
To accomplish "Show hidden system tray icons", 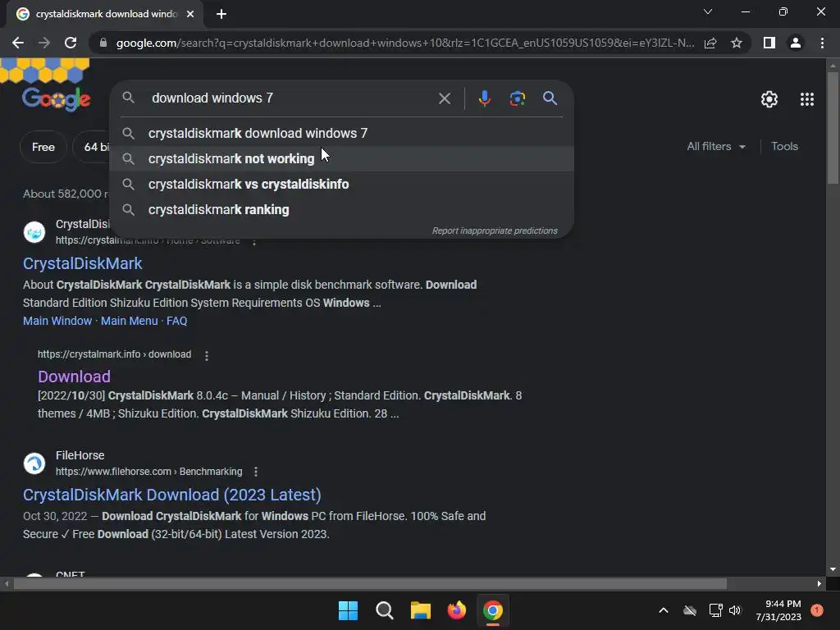I will pyautogui.click(x=663, y=610).
